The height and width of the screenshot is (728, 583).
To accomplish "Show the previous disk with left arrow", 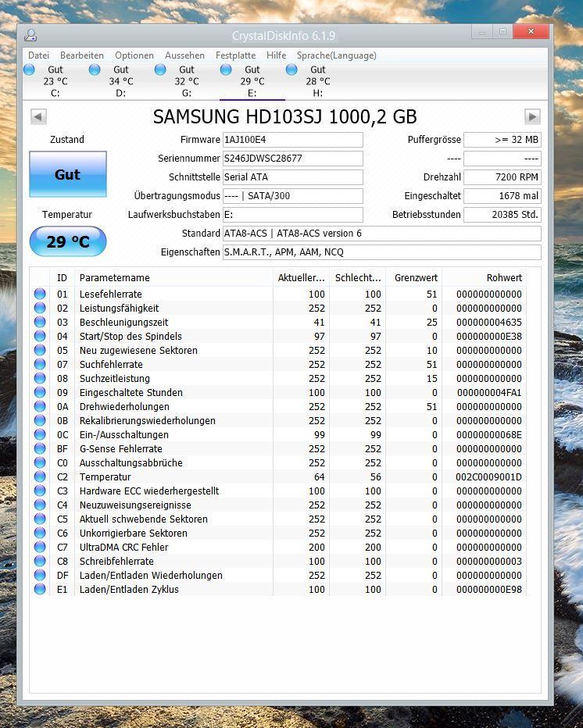I will tap(38, 116).
